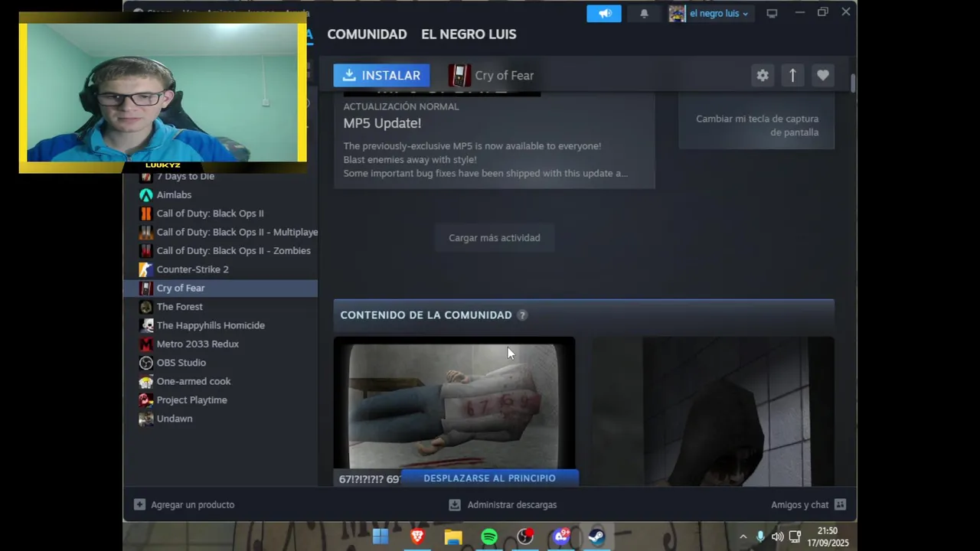Click the Steam taskbar icon
Image resolution: width=980 pixels, height=551 pixels.
(597, 537)
